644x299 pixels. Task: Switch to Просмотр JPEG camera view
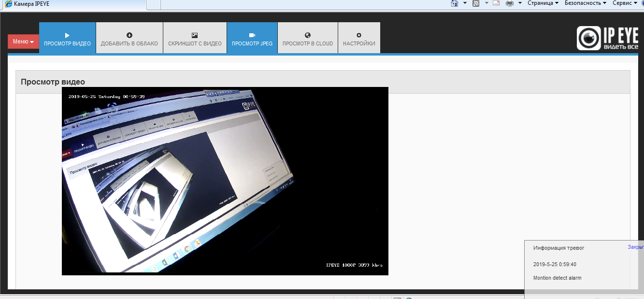click(252, 38)
